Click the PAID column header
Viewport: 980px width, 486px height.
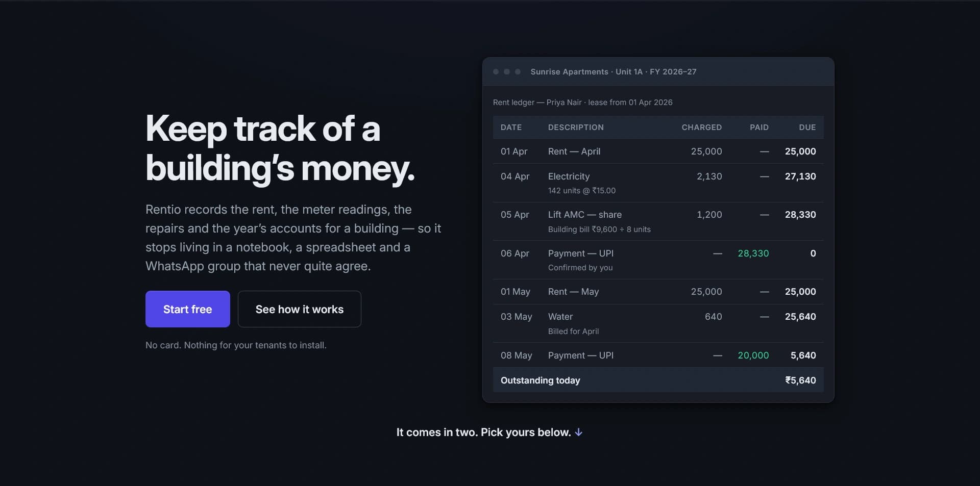[x=759, y=127]
